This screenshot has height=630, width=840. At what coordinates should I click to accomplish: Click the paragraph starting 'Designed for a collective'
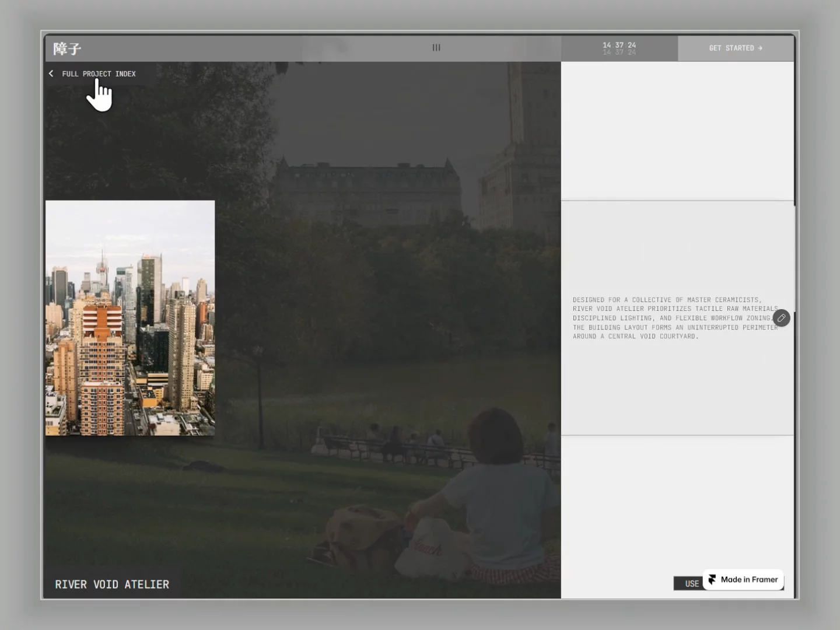675,318
